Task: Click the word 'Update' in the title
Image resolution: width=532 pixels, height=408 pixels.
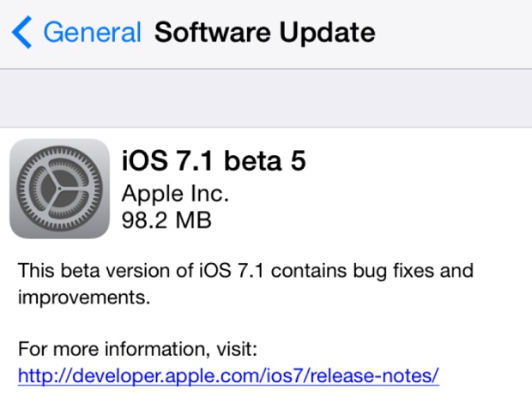Action: (328, 33)
